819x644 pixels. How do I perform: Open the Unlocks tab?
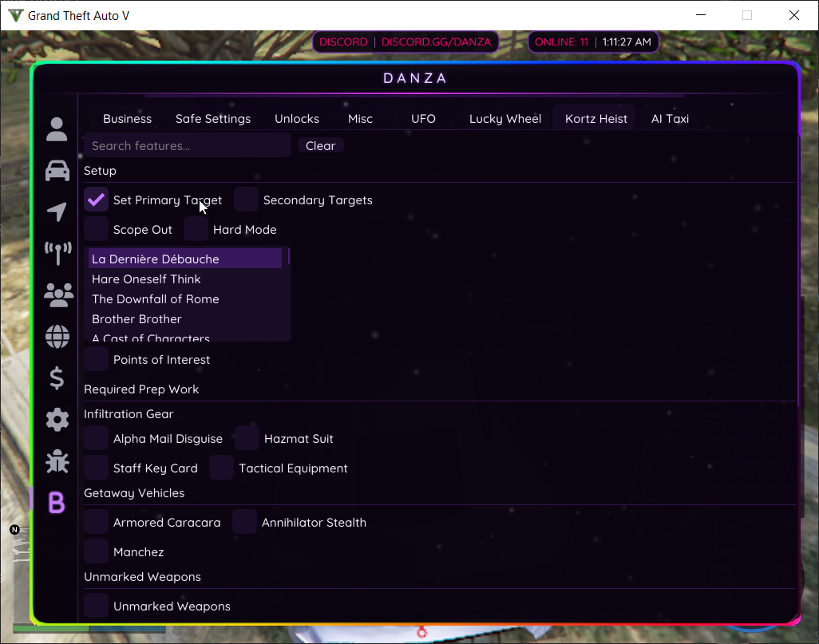coord(297,119)
